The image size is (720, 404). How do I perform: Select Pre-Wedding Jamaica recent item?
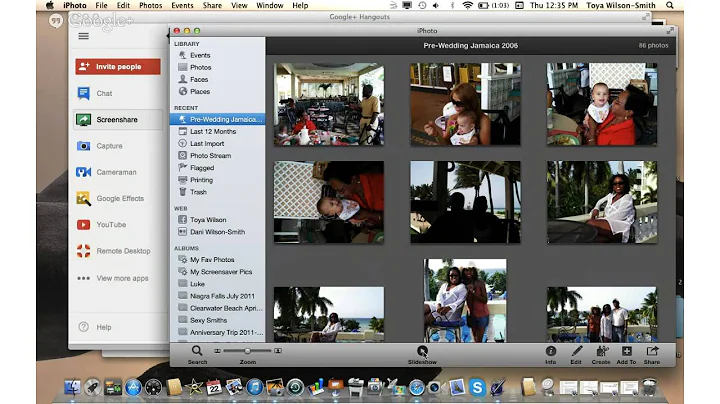[x=218, y=119]
